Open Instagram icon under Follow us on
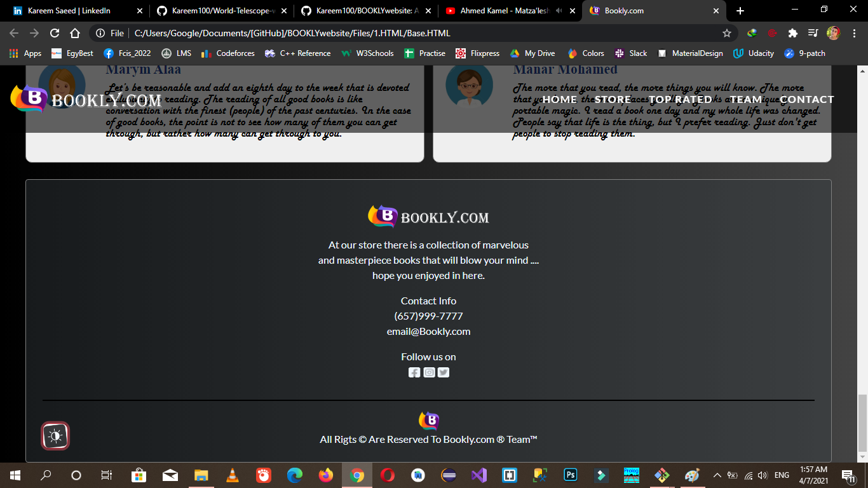The image size is (868, 488). coord(429,372)
